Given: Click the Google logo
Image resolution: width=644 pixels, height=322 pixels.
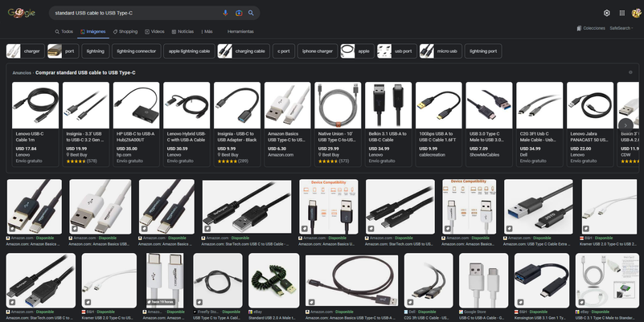Looking at the screenshot, I should pos(22,13).
